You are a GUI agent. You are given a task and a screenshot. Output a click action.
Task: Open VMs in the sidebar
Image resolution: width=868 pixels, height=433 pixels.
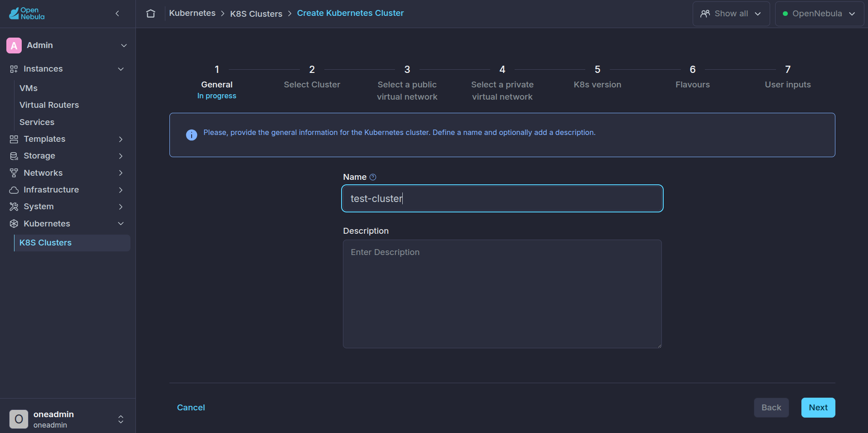[29, 88]
